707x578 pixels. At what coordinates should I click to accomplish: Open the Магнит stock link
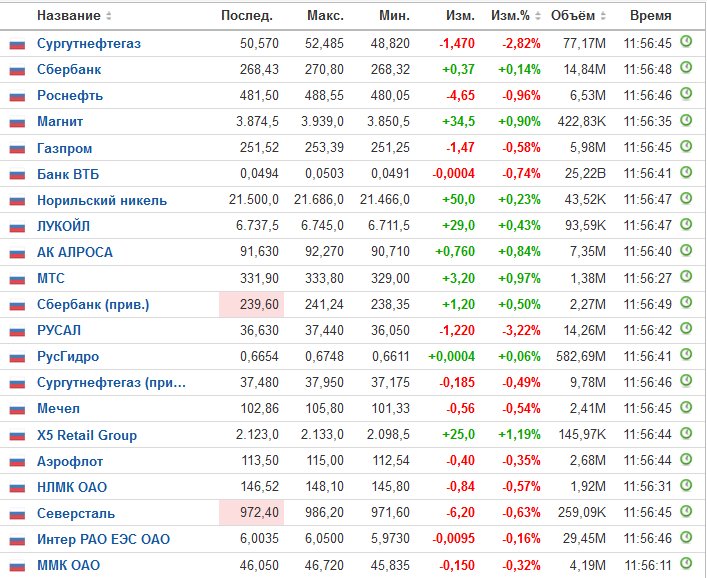60,122
